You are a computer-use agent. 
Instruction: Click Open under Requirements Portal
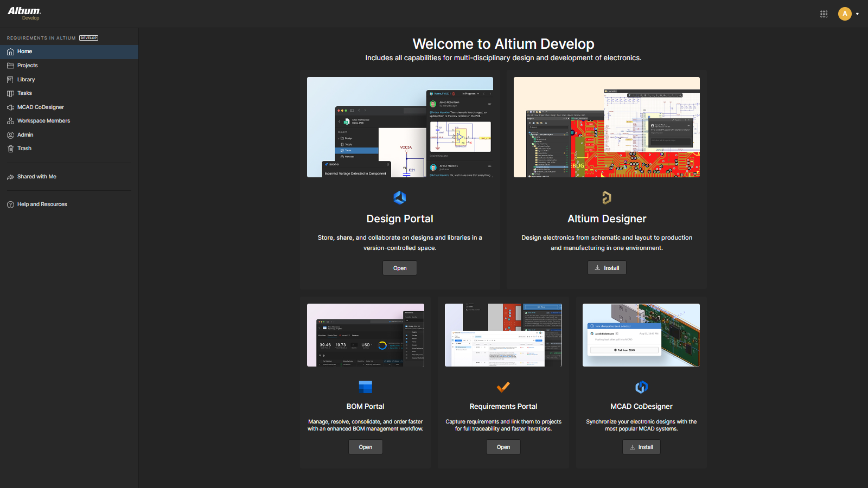click(x=503, y=447)
